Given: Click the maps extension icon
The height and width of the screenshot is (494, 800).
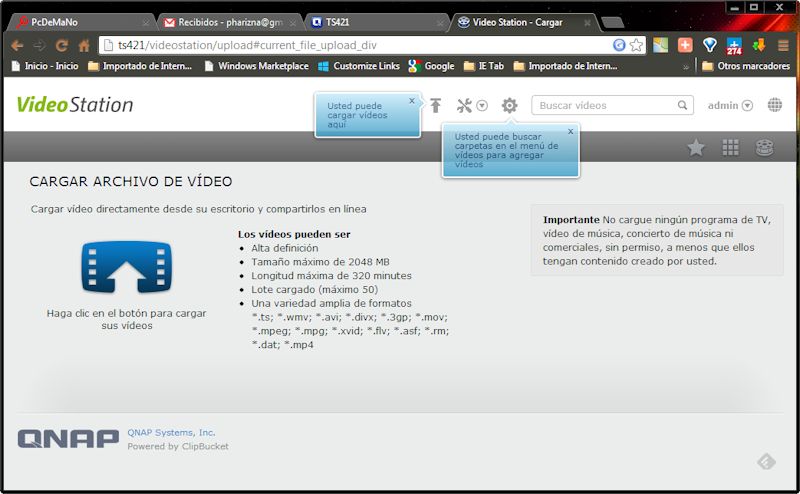Looking at the screenshot, I should [x=660, y=45].
